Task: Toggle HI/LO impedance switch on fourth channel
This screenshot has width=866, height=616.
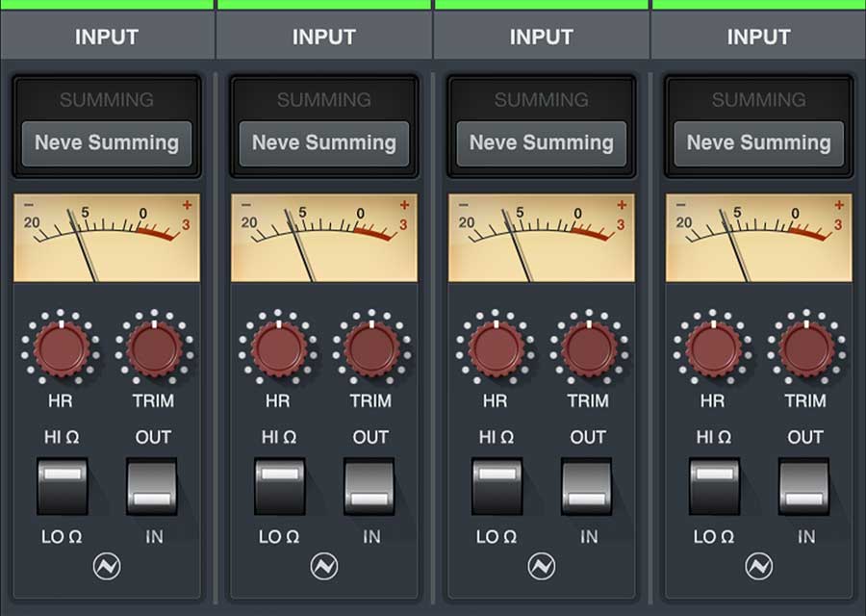Action: click(x=715, y=486)
